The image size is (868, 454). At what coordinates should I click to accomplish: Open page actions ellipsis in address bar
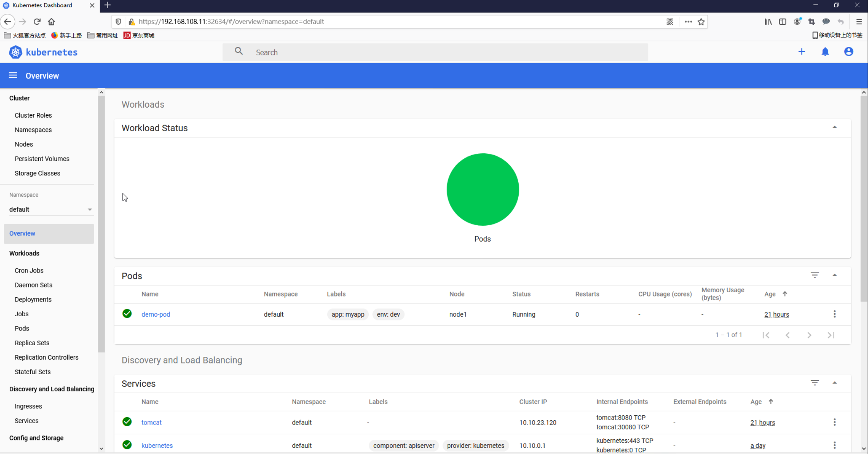688,22
